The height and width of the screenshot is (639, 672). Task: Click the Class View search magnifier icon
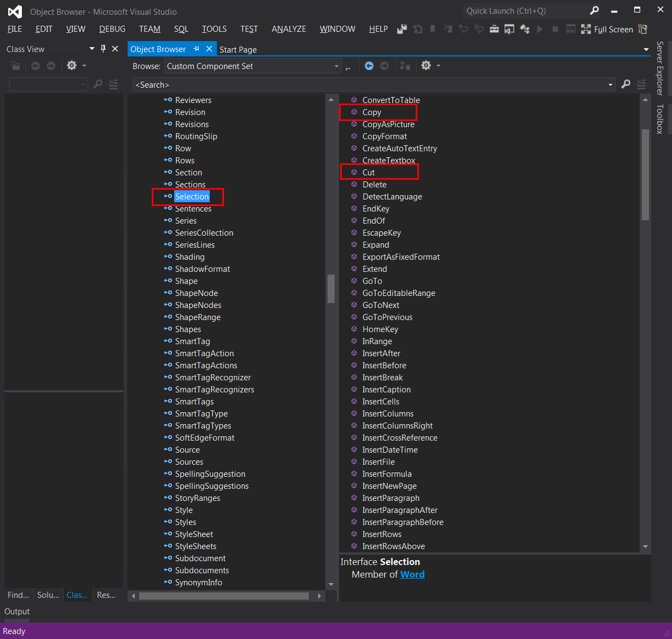click(x=98, y=84)
